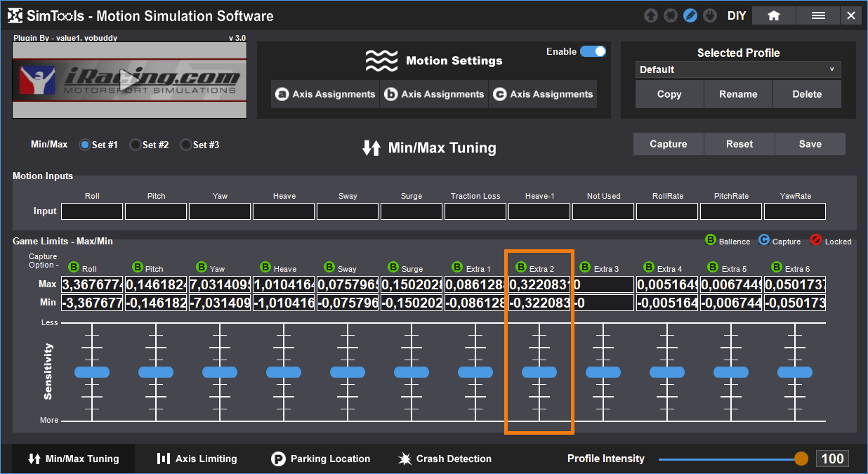This screenshot has width=868, height=474.
Task: Click the Pitch Min value field -0,146182
Action: (156, 303)
